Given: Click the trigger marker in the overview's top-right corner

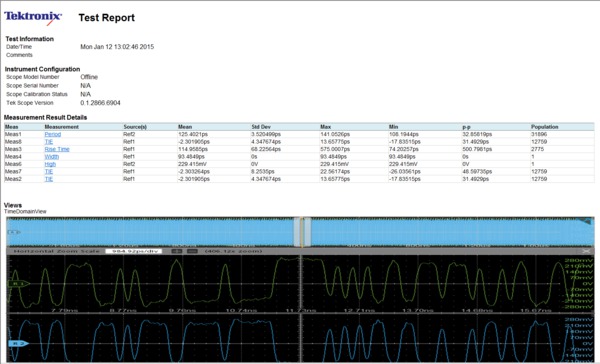Looking at the screenshot, I should [x=585, y=221].
